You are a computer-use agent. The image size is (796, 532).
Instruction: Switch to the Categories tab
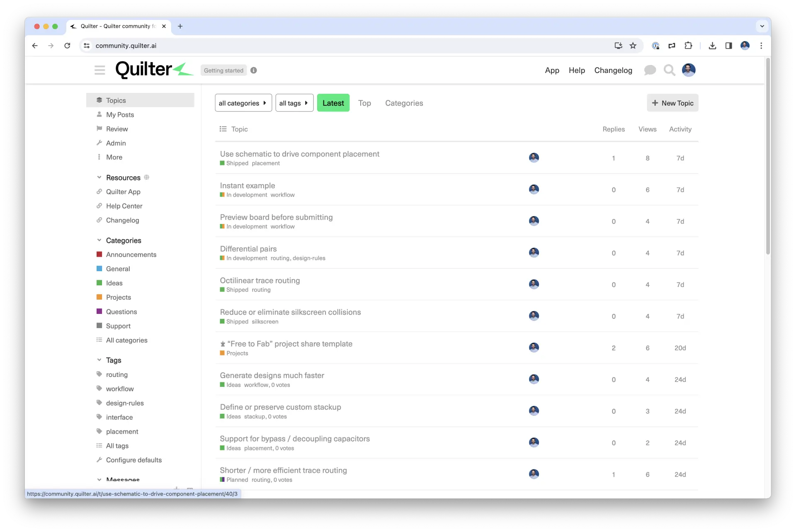(404, 103)
